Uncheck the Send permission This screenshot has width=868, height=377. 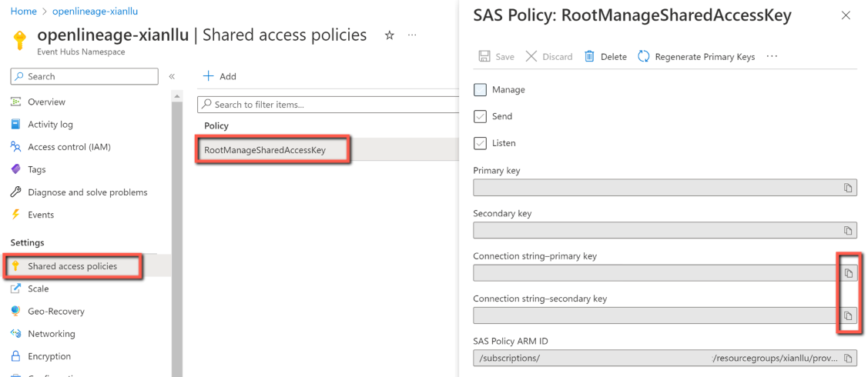pos(481,117)
